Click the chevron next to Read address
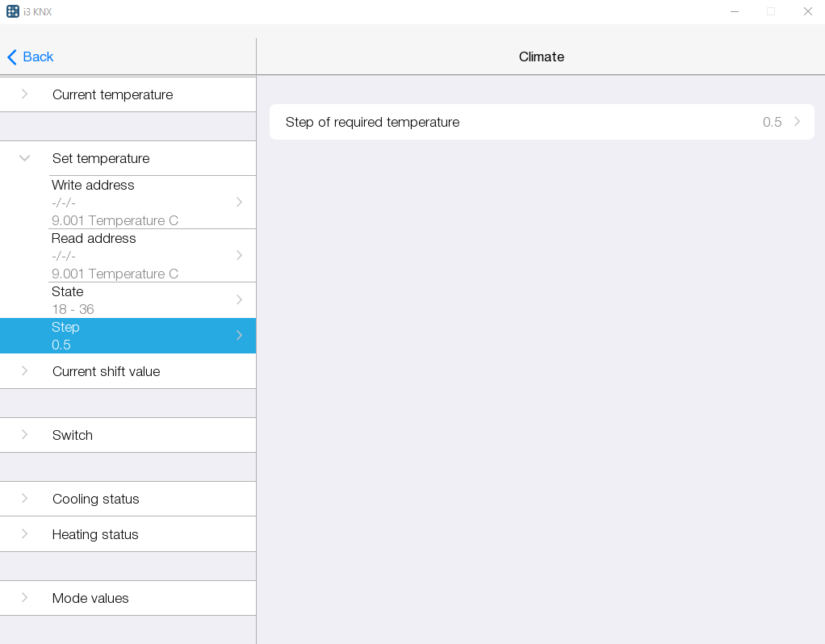The height and width of the screenshot is (644, 825). click(x=239, y=255)
